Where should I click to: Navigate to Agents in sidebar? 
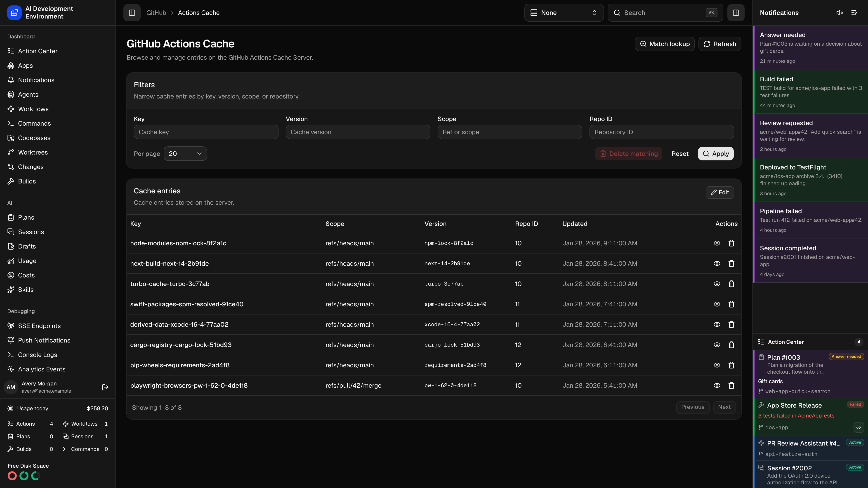click(58, 95)
